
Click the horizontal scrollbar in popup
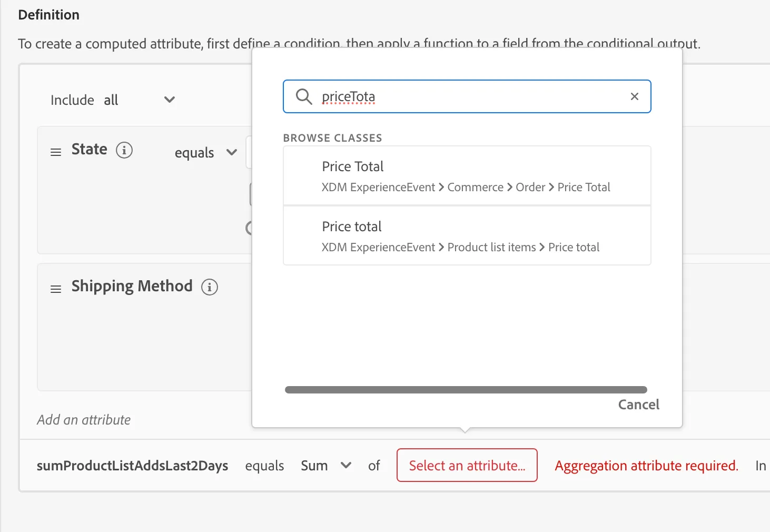(466, 390)
